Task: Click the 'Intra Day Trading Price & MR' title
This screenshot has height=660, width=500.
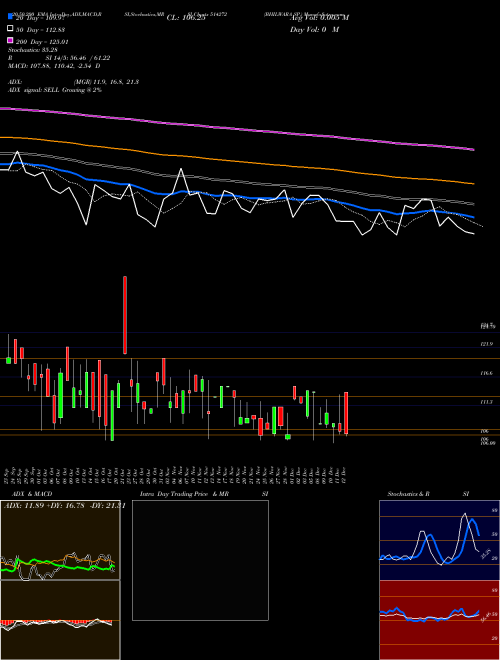Action: 184,494
